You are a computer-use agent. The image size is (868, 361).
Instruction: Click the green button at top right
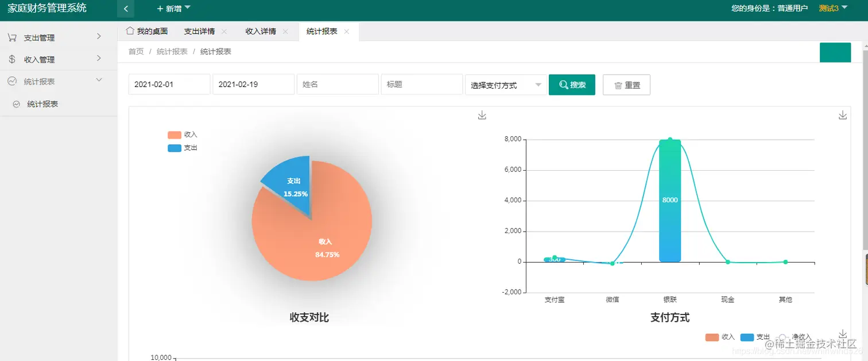point(835,52)
